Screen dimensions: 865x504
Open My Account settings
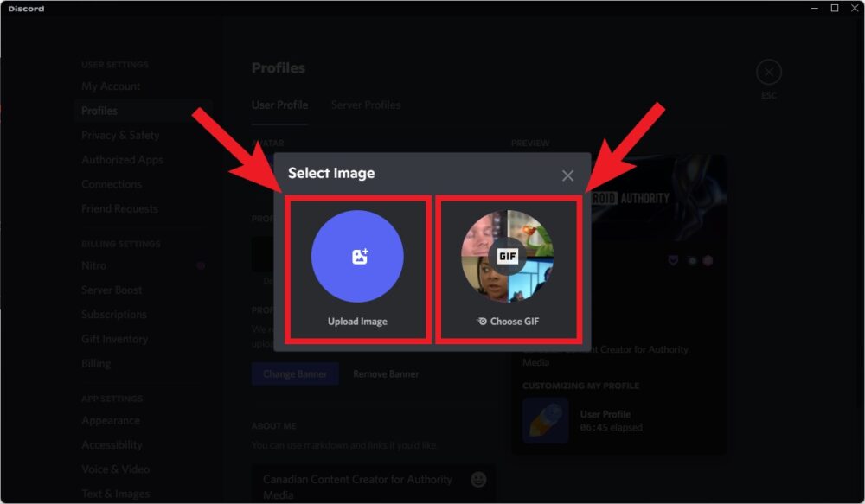click(111, 86)
